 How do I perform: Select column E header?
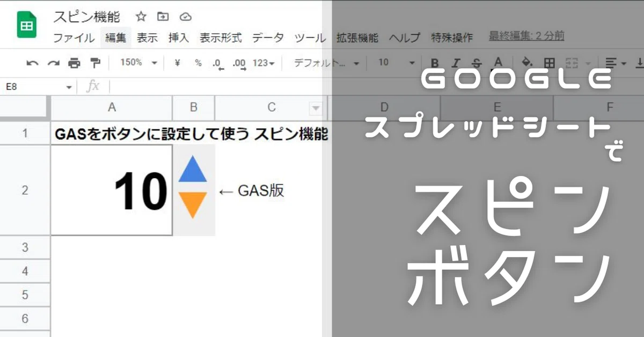(x=497, y=108)
